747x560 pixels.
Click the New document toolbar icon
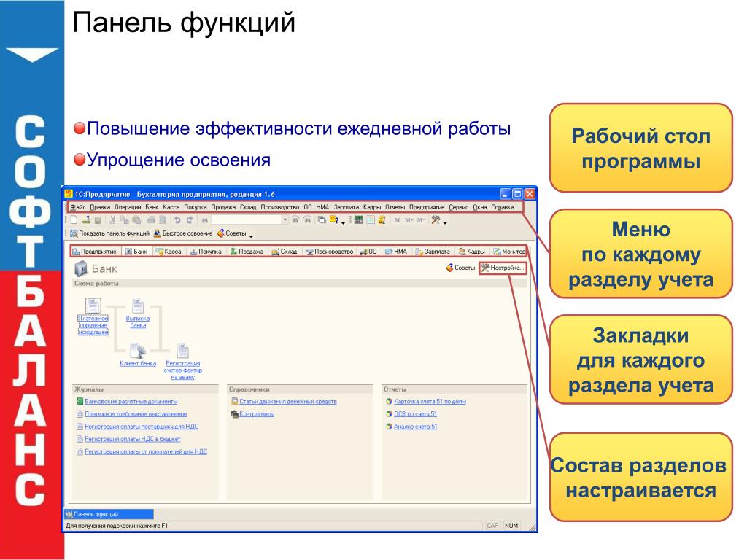pos(74,220)
